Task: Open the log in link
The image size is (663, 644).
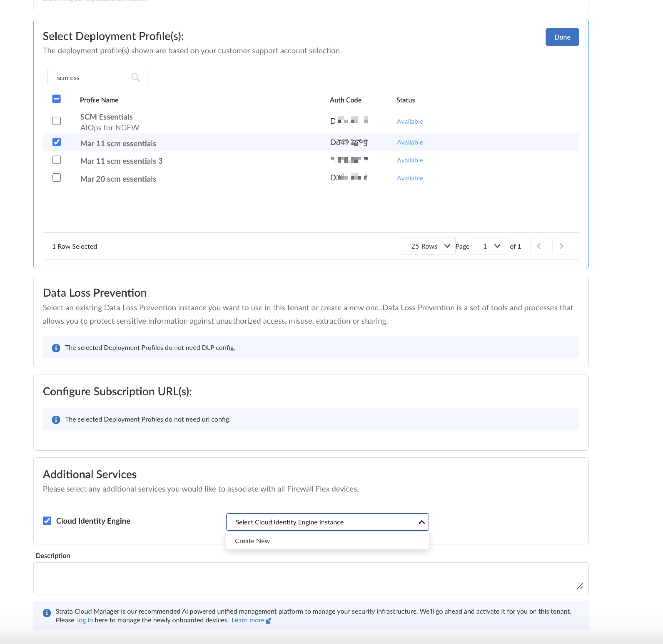Action: pyautogui.click(x=85, y=620)
